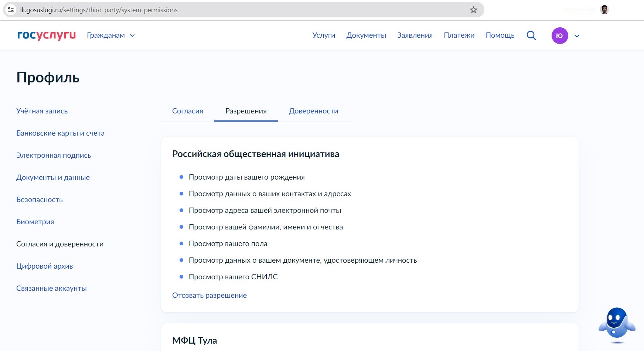Open Биометрия section

(x=35, y=222)
